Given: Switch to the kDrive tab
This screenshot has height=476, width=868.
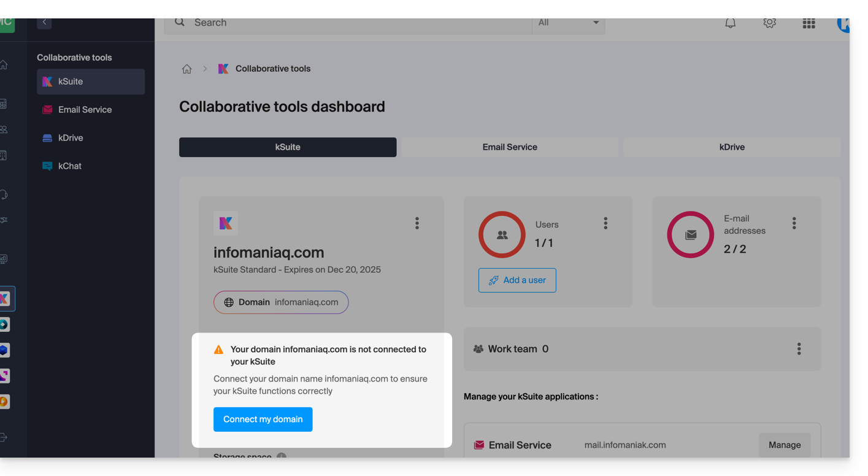Looking at the screenshot, I should click(x=731, y=147).
